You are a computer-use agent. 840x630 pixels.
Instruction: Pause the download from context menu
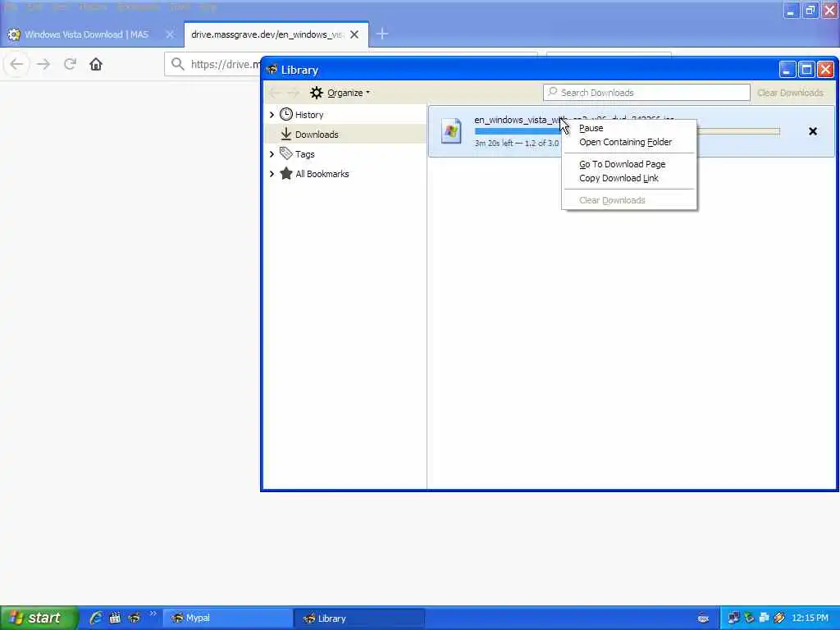pyautogui.click(x=591, y=128)
